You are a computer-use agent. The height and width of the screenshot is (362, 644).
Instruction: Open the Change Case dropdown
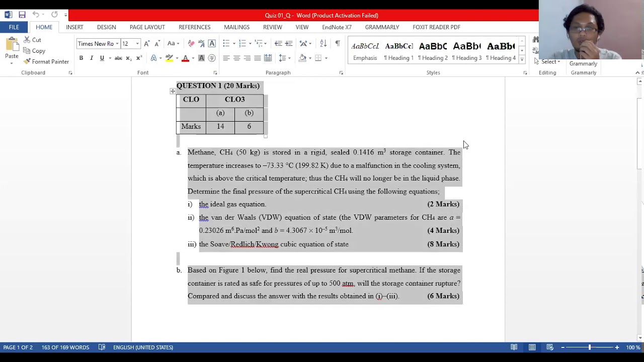point(173,44)
